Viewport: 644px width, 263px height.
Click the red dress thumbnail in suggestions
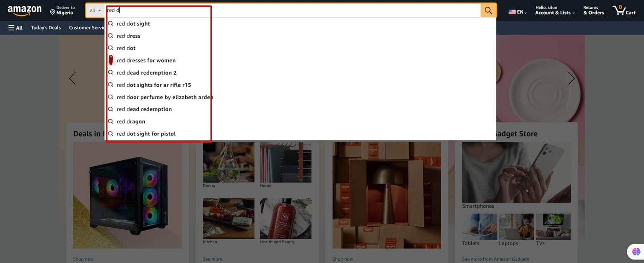coord(112,60)
